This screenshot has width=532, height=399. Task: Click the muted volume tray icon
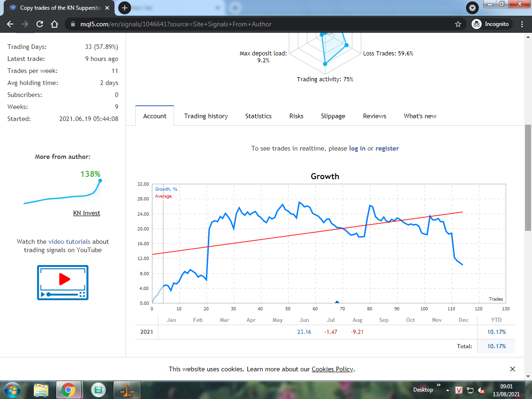point(481,390)
